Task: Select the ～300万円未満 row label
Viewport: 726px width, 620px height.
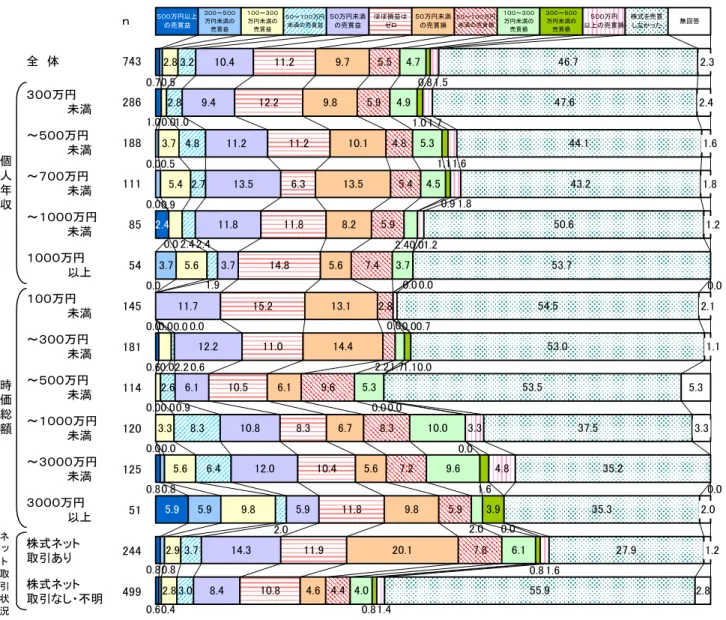Action: coord(59,346)
